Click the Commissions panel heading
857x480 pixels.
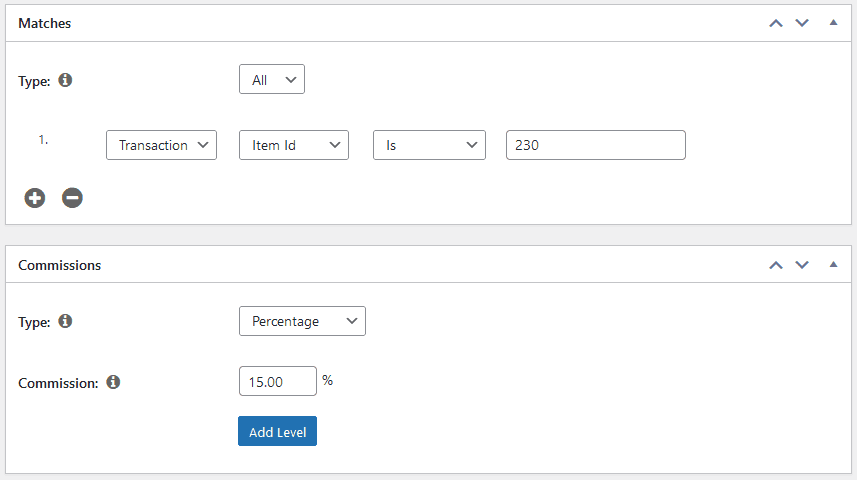[60, 265]
